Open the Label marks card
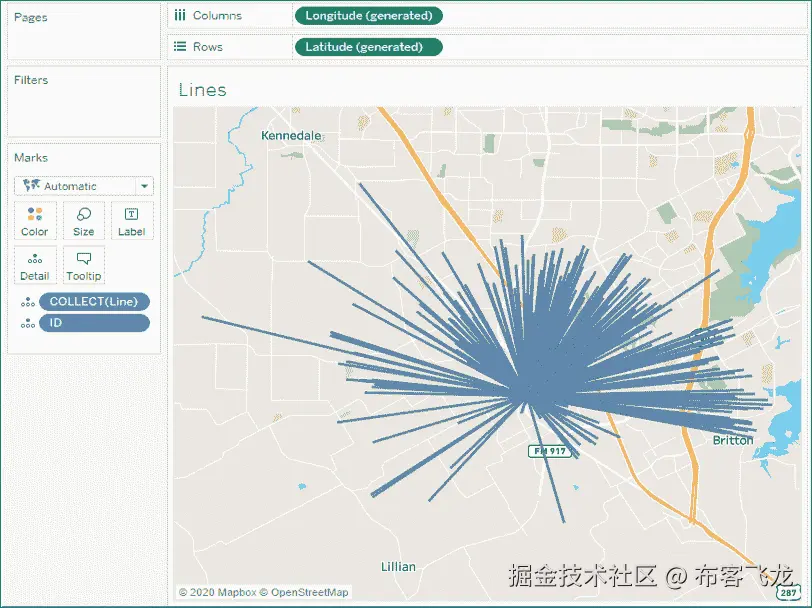 (x=132, y=221)
